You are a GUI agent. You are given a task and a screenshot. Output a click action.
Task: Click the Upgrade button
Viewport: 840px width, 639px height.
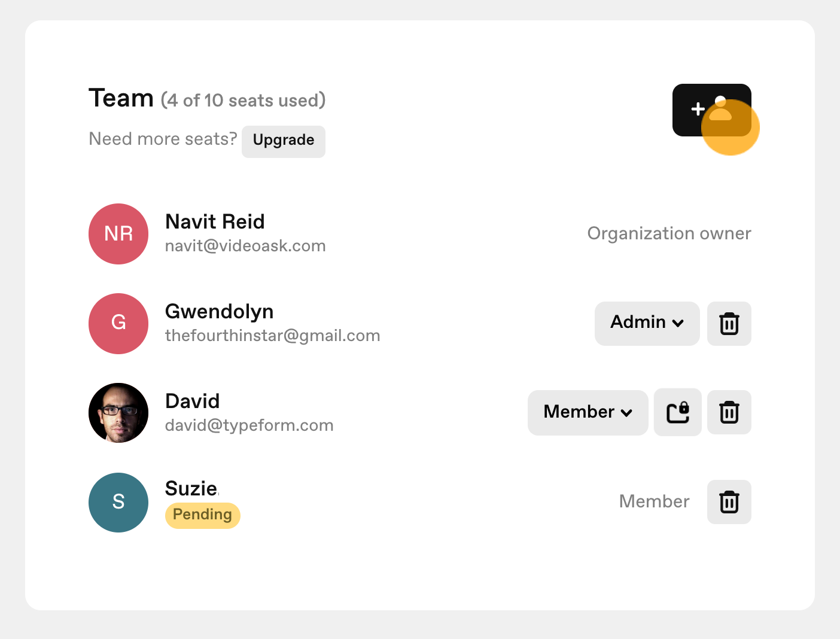[284, 141]
